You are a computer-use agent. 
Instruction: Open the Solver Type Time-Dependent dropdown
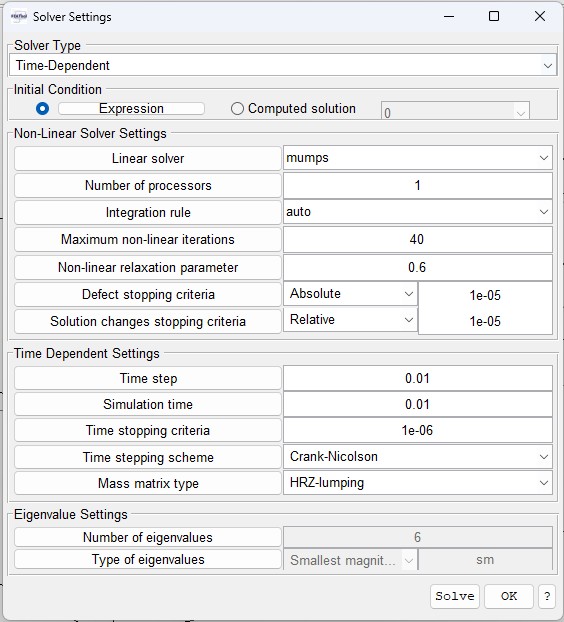tap(283, 65)
